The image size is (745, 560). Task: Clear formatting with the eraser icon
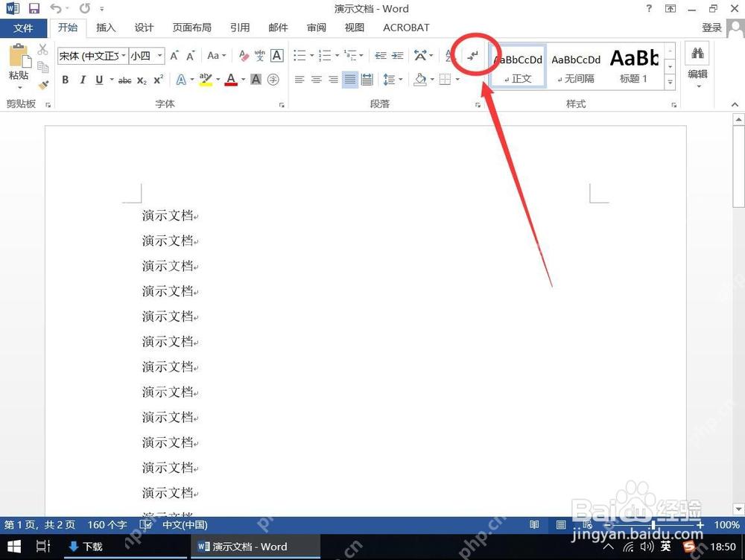(244, 56)
